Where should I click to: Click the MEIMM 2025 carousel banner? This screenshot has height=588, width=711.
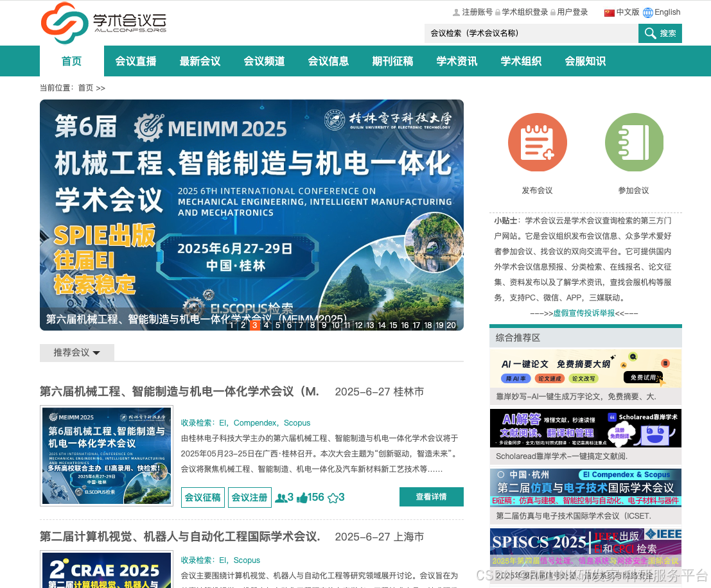click(252, 215)
